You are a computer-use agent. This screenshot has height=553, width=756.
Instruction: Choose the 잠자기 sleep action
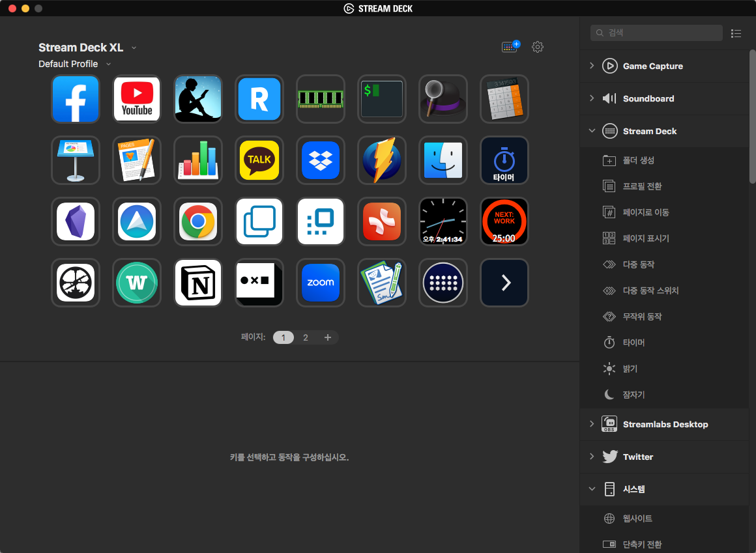click(x=665, y=395)
